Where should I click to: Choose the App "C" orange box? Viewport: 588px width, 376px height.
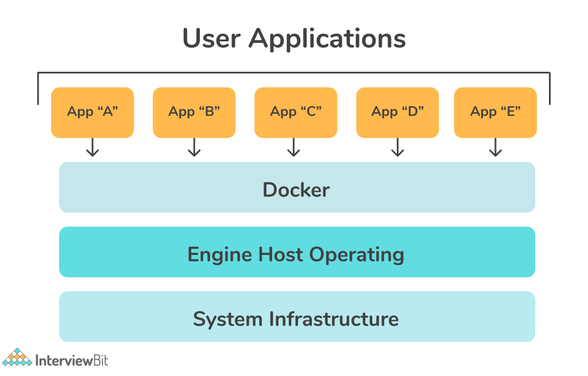[296, 113]
